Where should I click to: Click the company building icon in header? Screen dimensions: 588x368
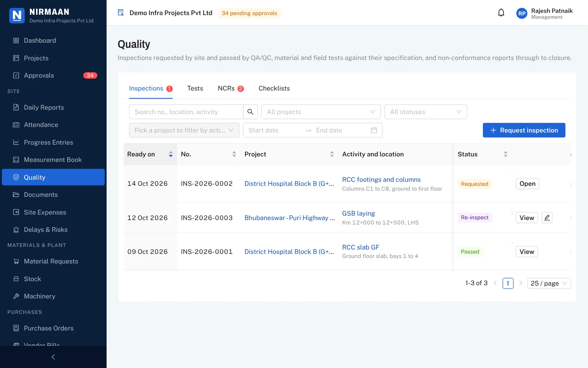click(121, 13)
